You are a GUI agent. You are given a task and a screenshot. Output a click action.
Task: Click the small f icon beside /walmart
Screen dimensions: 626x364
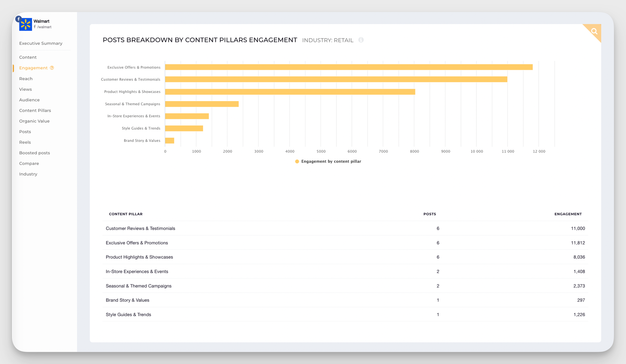coord(35,27)
